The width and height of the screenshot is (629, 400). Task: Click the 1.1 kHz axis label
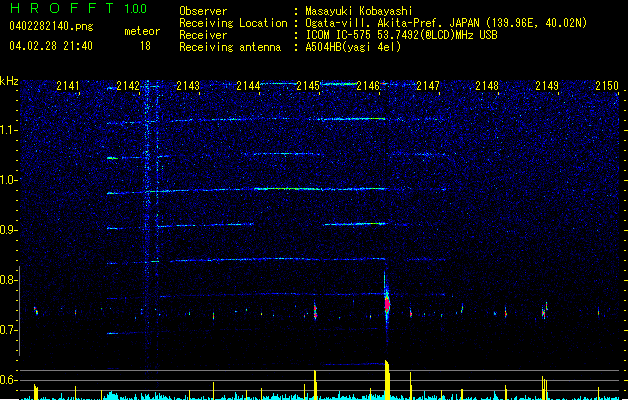coord(9,130)
